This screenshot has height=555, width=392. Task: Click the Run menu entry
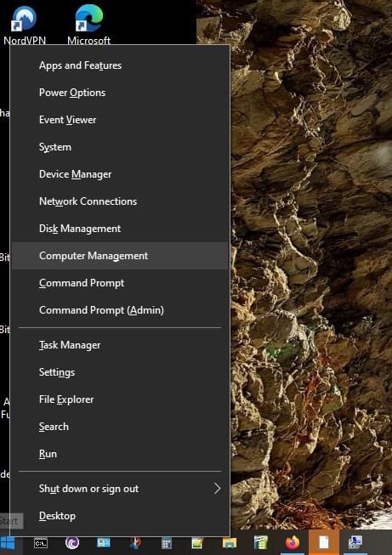[120, 454]
